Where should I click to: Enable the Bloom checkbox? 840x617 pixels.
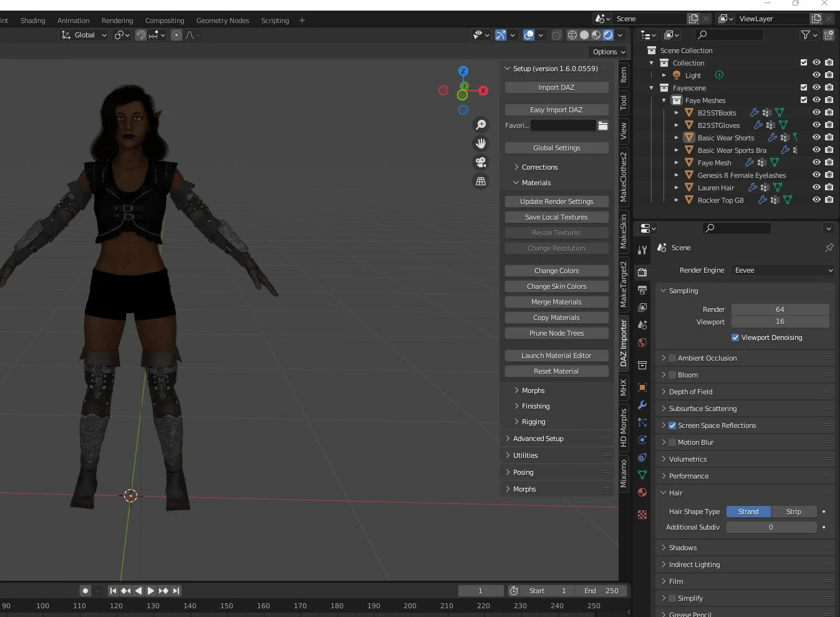tap(672, 375)
